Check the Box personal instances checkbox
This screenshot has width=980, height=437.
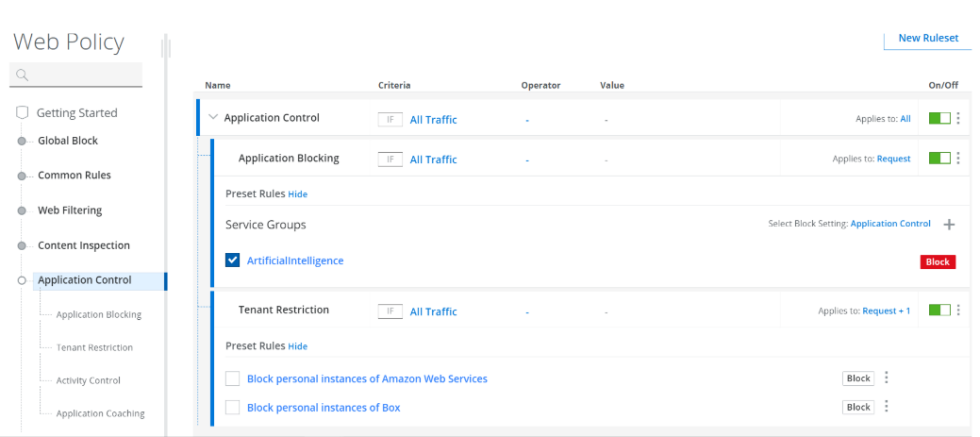coord(232,407)
